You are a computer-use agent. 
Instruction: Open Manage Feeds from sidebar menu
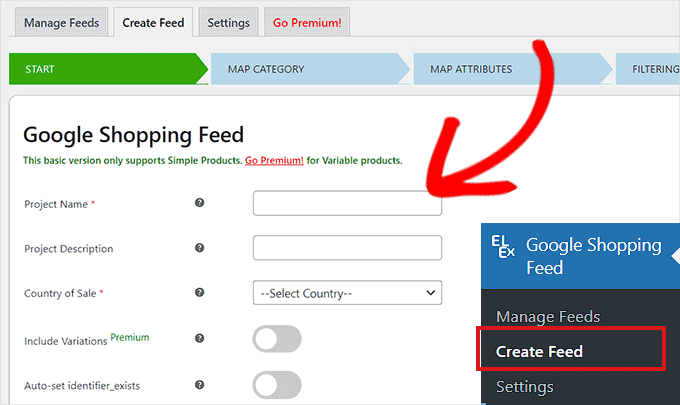[548, 316]
